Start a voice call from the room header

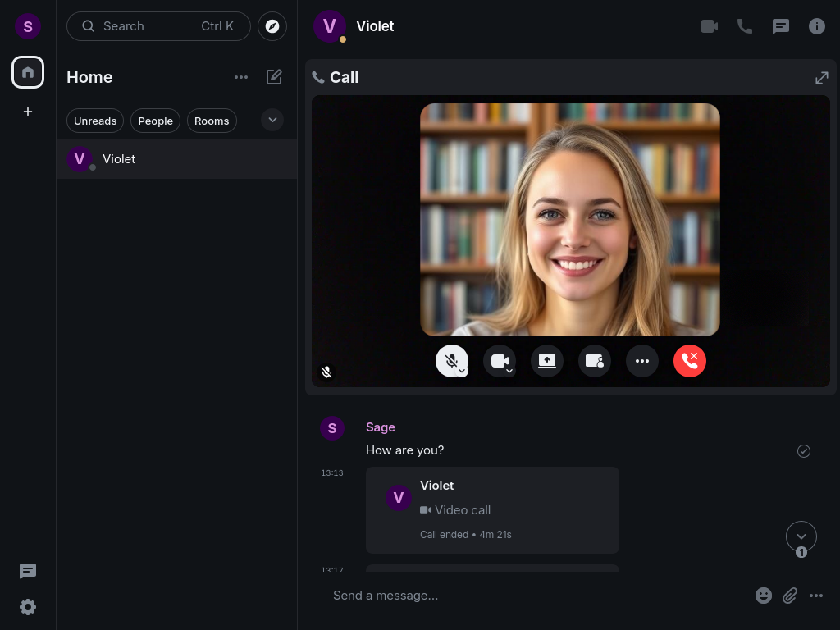[x=745, y=25]
